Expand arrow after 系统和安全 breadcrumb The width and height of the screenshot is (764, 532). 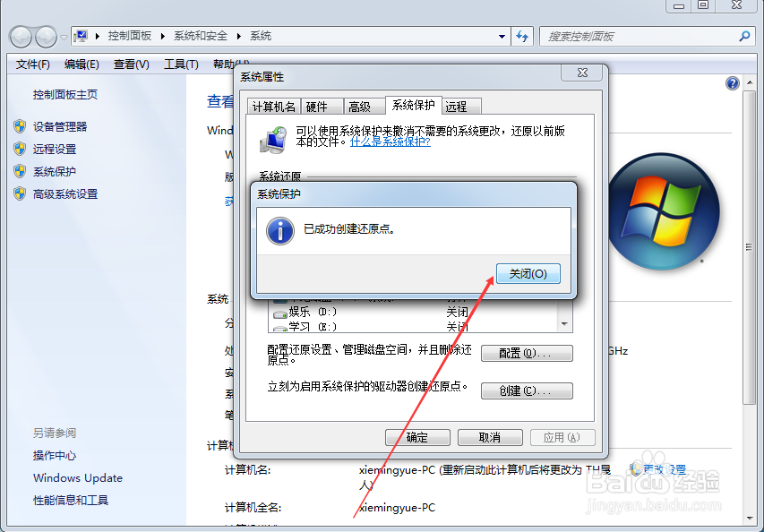click(239, 36)
